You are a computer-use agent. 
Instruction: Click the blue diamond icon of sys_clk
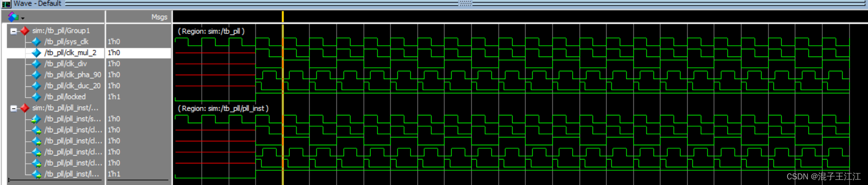36,41
